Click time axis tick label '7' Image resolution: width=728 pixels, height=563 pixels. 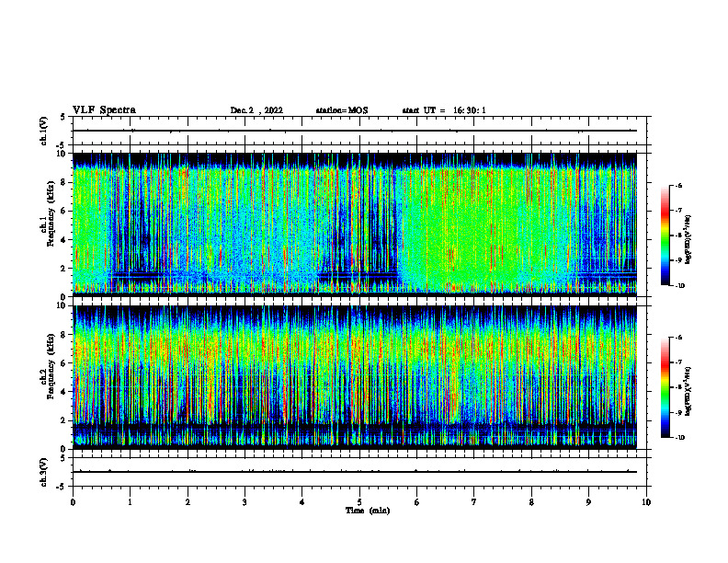[x=474, y=502]
